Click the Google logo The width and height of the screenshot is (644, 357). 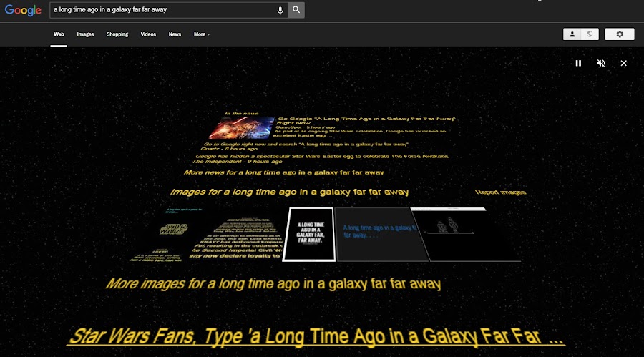23,10
